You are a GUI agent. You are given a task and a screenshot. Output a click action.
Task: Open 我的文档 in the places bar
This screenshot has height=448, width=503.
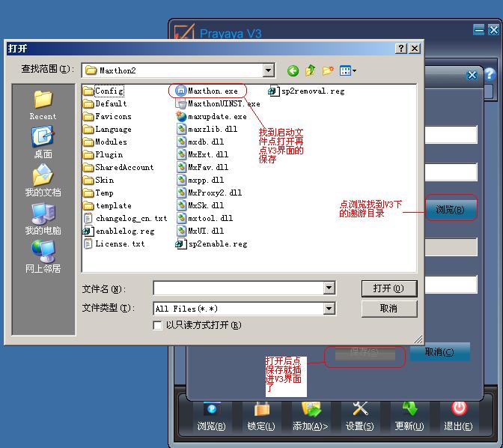coord(43,181)
